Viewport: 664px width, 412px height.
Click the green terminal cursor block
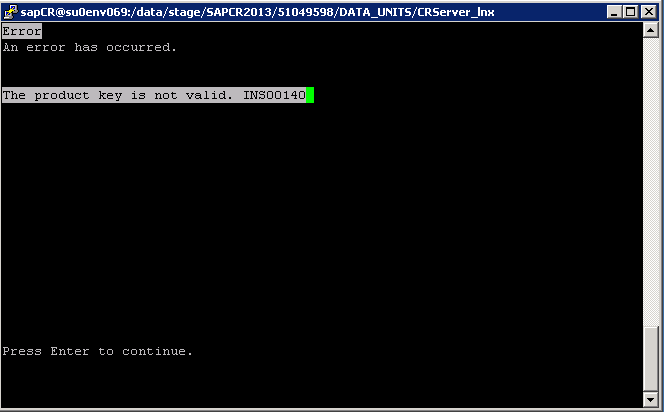pyautogui.click(x=310, y=95)
